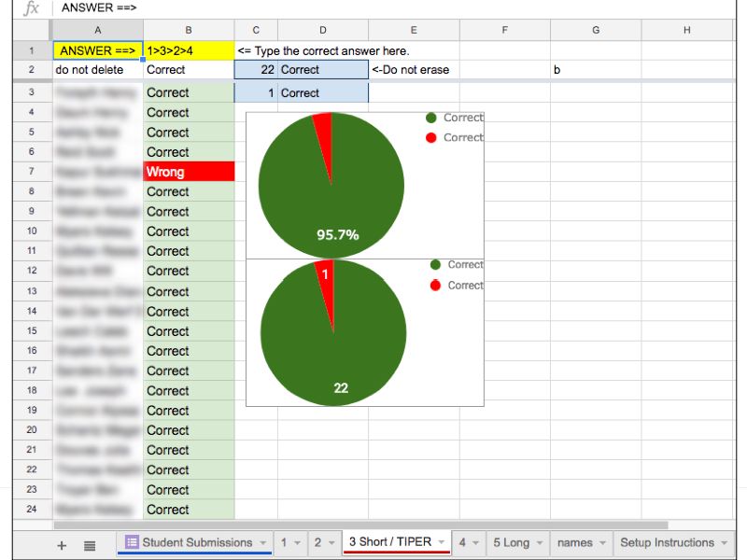Click red legend dot in top chart
Screen dimensions: 747x560
430,137
